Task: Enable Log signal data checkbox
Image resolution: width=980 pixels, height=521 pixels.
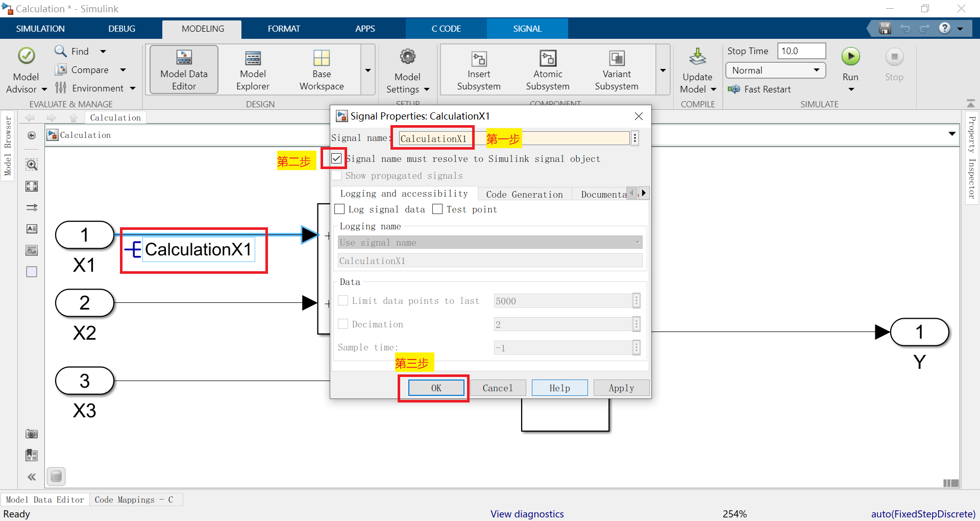Action: click(339, 209)
